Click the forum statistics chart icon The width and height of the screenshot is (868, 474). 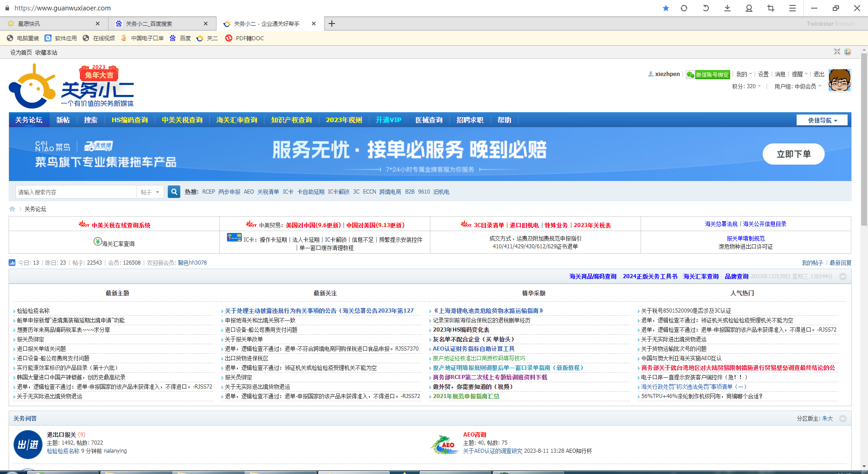coord(12,263)
